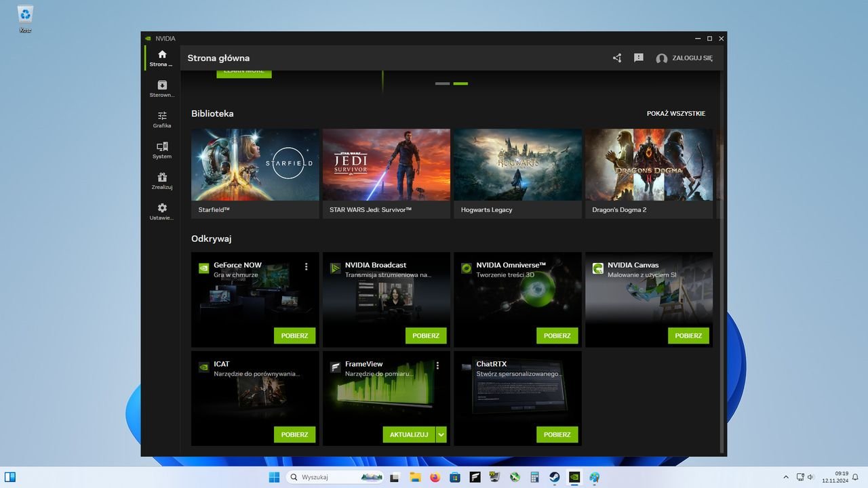Screen dimensions: 868x488
Task: Open the Strona główna home sidebar icon
Action: (162, 58)
